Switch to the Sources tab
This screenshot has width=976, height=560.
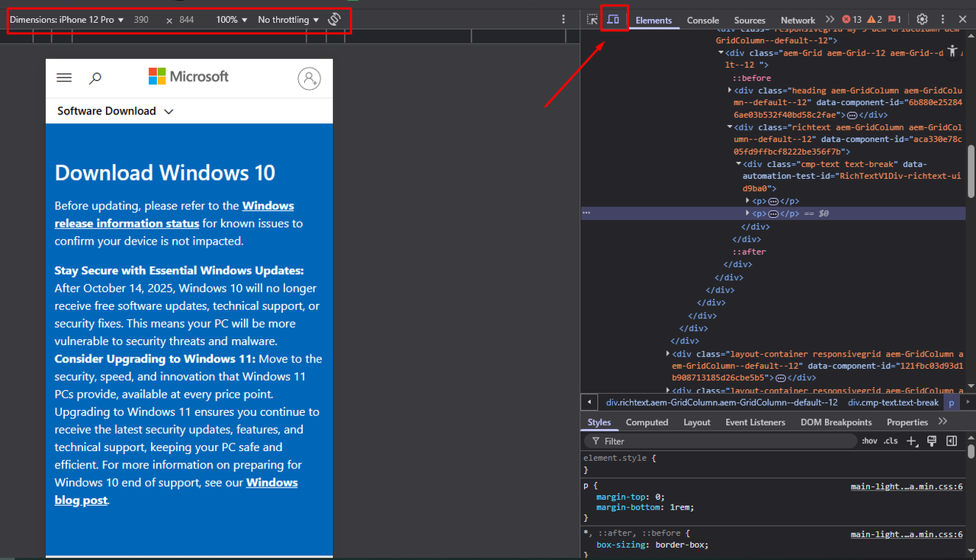click(750, 21)
